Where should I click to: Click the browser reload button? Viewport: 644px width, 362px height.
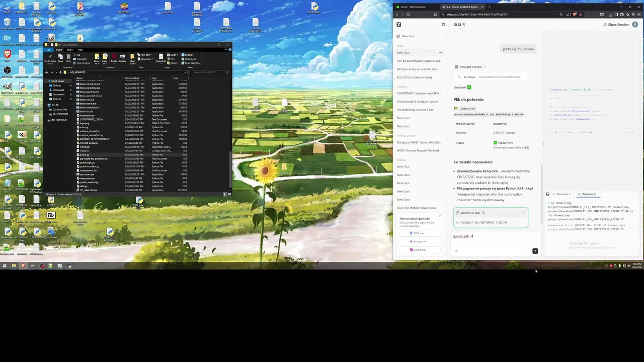coord(408,14)
